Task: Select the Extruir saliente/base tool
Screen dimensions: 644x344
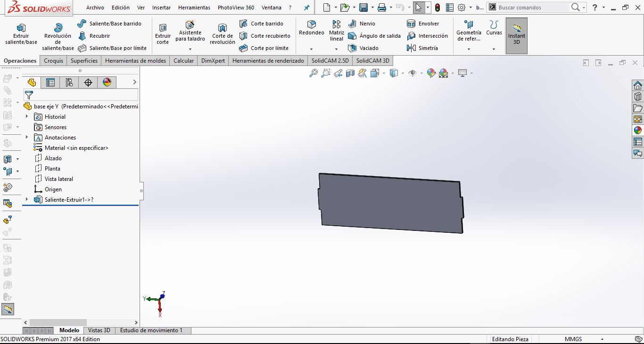Action: click(x=21, y=34)
